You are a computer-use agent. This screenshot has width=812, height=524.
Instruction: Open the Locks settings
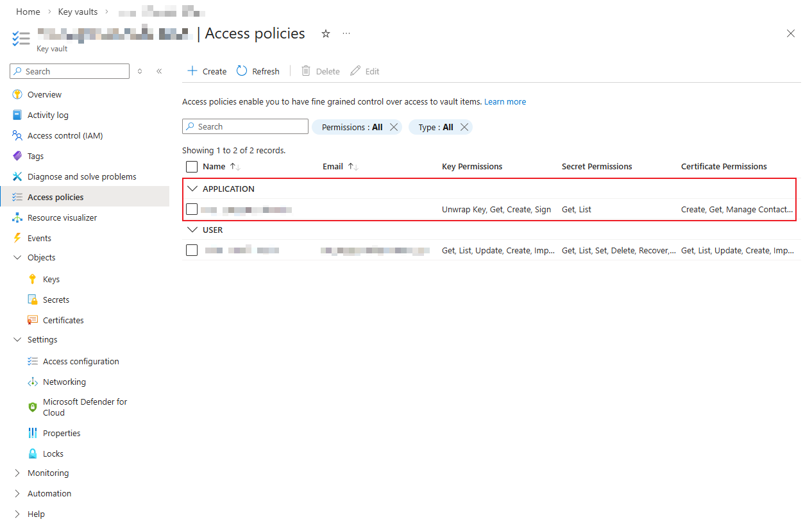point(53,453)
